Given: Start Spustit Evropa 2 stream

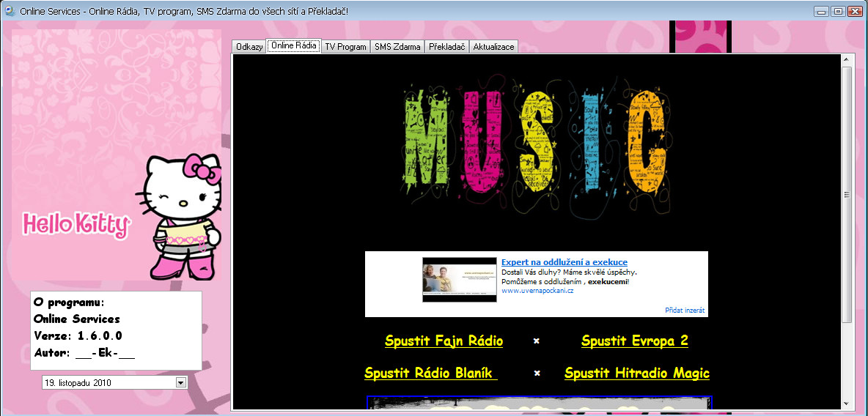Looking at the screenshot, I should pos(635,341).
